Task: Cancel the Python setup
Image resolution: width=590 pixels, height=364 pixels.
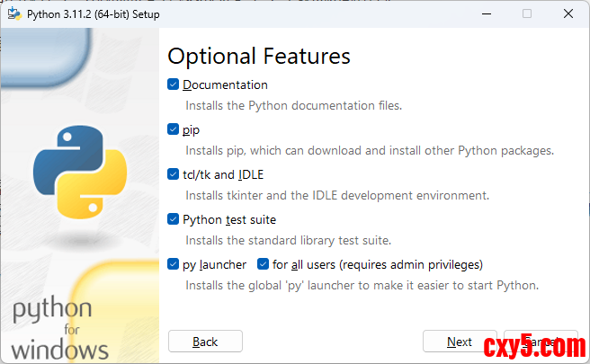Action: (541, 342)
